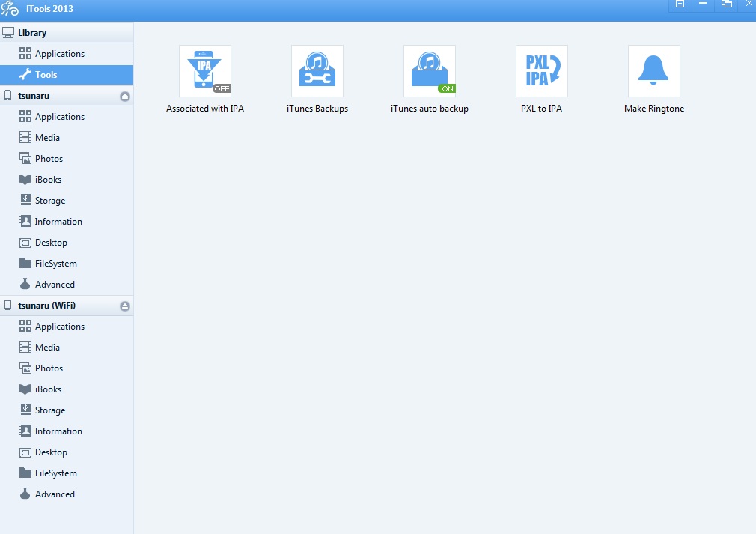Screen dimensions: 756x534
Task: Open Advanced under tsunaru (WiFi)
Action: (x=67, y=494)
